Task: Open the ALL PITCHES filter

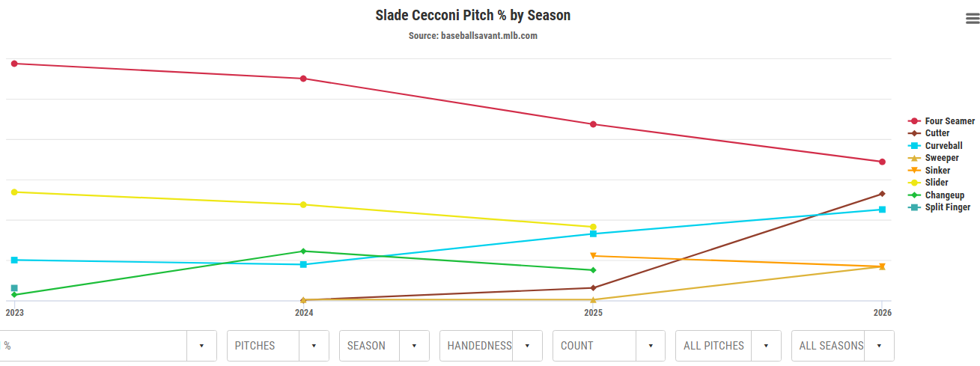Action: [766, 346]
